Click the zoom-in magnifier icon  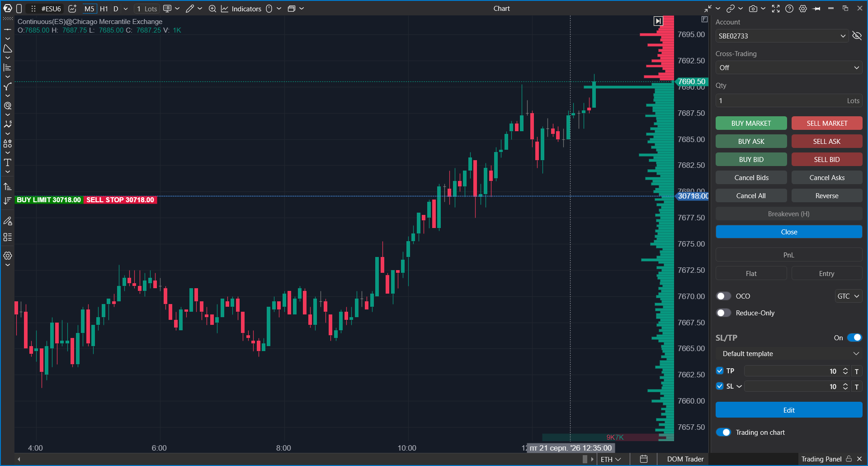(212, 9)
